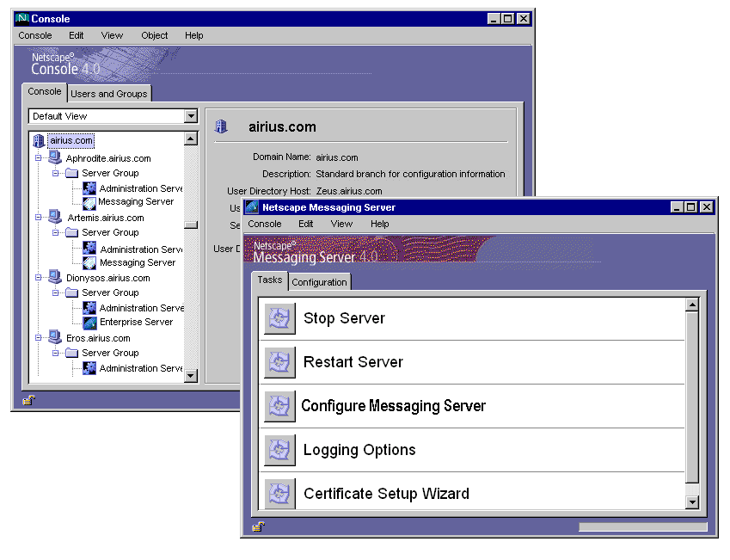This screenshot has width=730, height=560.
Task: Click the Stop Server task label
Action: pyautogui.click(x=344, y=318)
